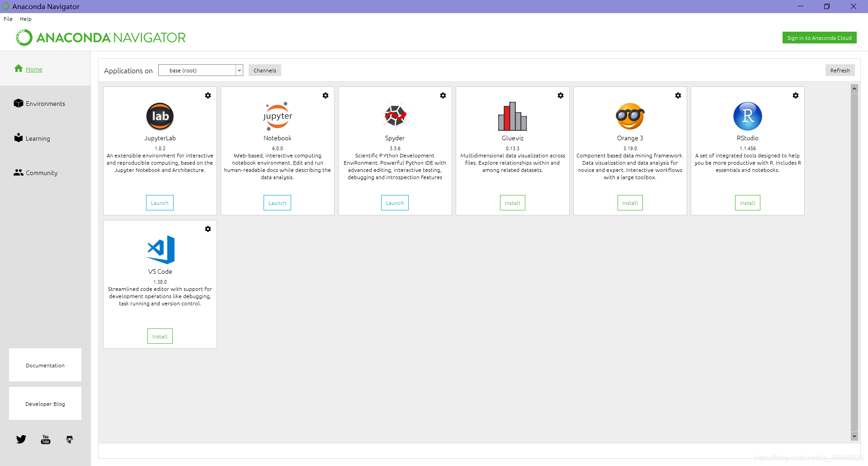Click the VS Code app icon

161,250
